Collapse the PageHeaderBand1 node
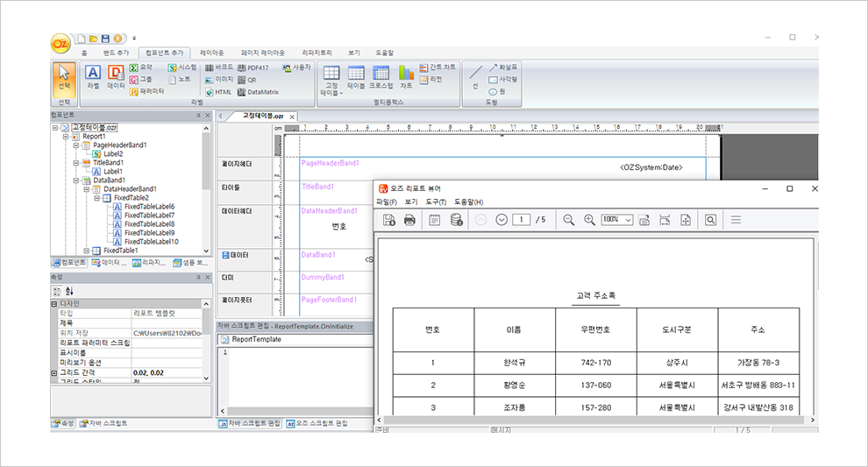The height and width of the screenshot is (467, 868). (75, 145)
